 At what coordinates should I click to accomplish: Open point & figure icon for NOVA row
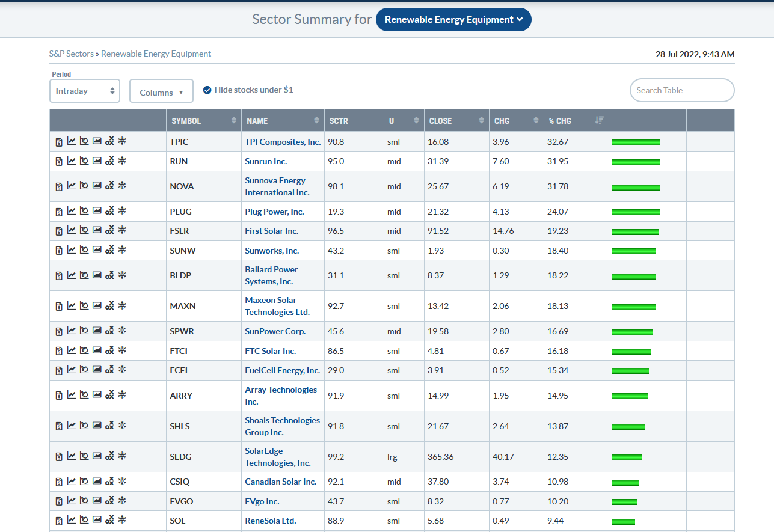click(109, 186)
